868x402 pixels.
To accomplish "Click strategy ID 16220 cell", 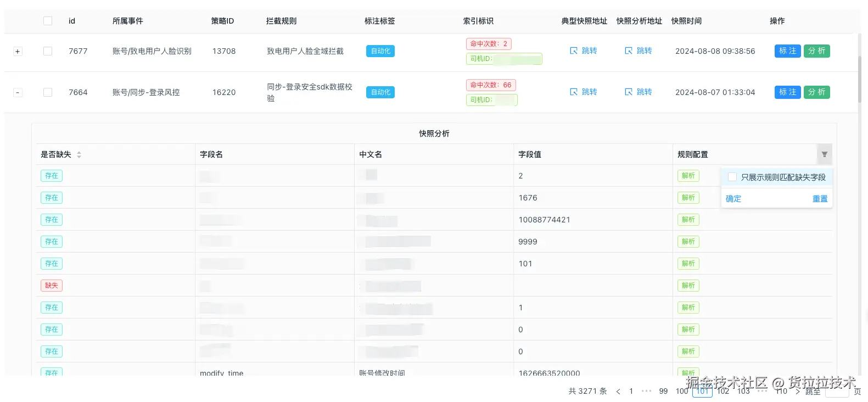I will tap(224, 92).
